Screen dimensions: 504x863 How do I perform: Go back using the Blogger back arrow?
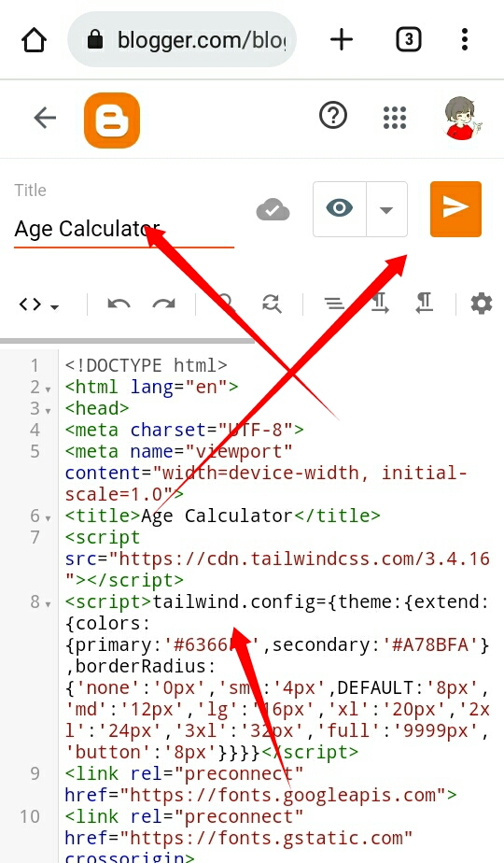click(x=45, y=118)
